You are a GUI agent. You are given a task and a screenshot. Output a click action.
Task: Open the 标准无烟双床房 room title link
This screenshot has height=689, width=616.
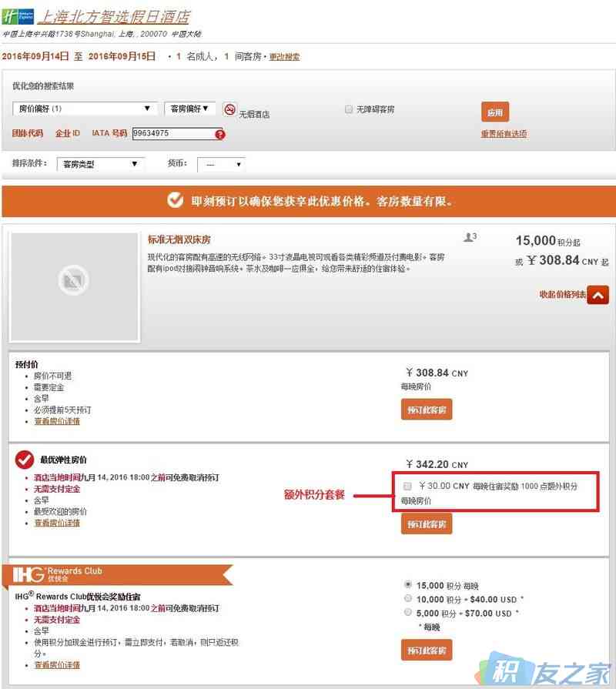point(179,239)
